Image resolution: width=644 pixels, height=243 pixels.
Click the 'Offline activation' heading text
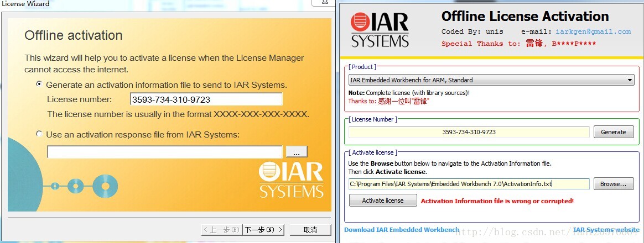74,35
